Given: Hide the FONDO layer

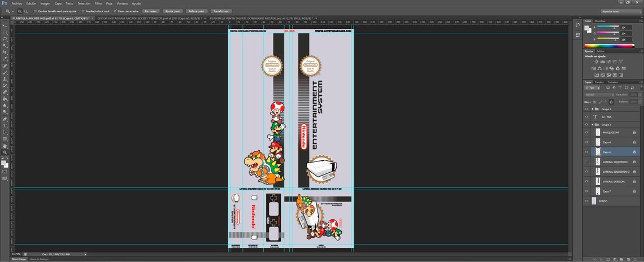Looking at the screenshot, I should [586, 201].
